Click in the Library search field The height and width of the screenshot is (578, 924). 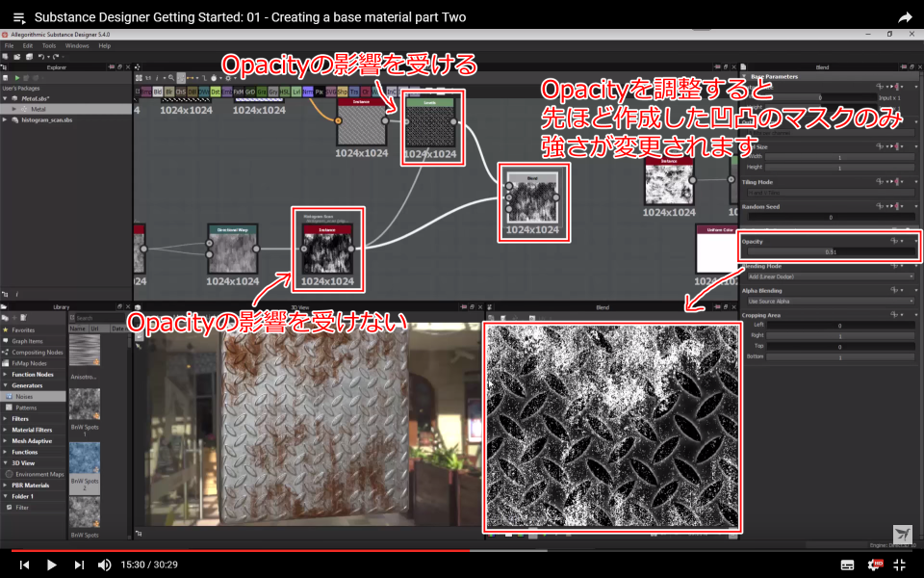click(100, 318)
